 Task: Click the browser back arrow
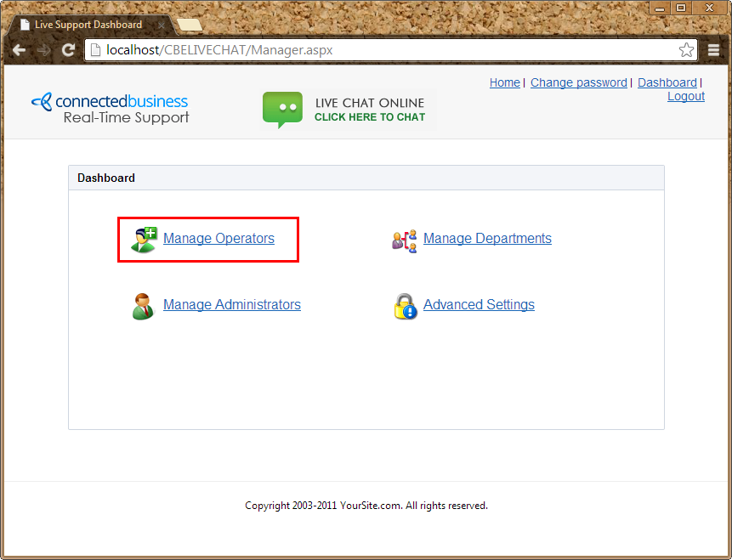(x=20, y=50)
